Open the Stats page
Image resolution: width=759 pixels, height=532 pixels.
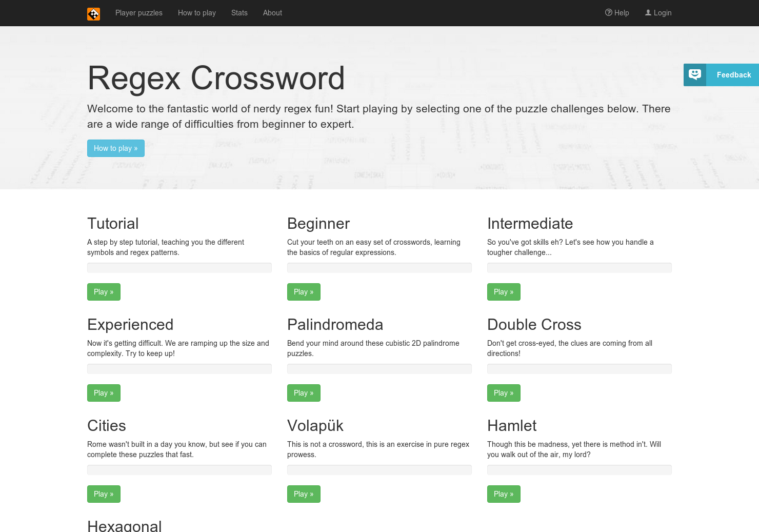(x=239, y=13)
